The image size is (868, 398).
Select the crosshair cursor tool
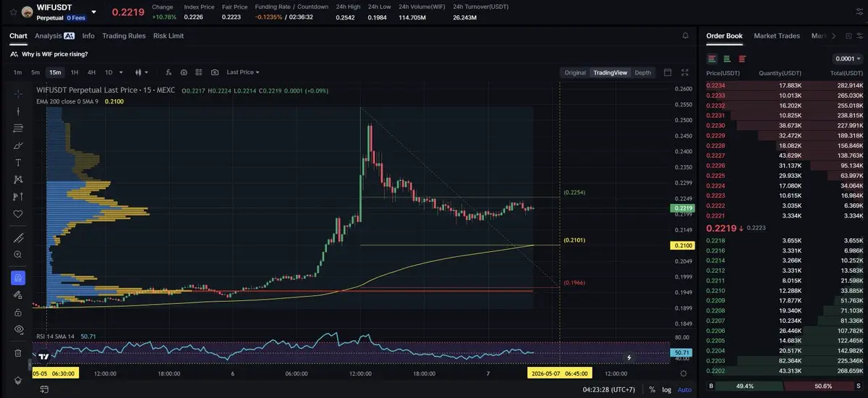tap(18, 93)
